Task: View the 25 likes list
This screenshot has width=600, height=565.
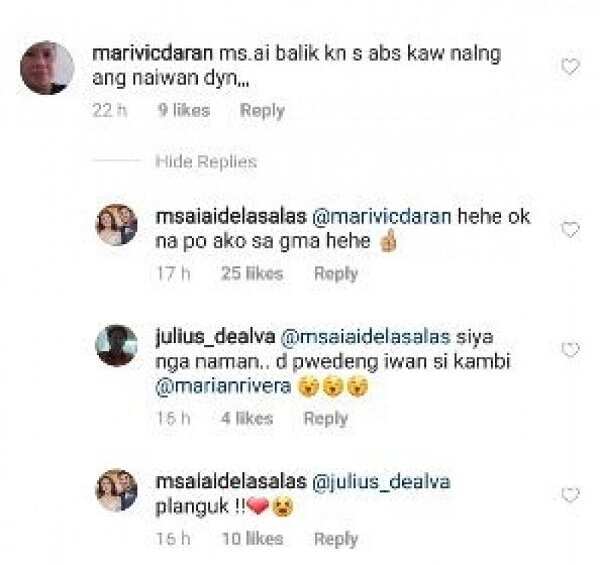Action: (x=252, y=274)
